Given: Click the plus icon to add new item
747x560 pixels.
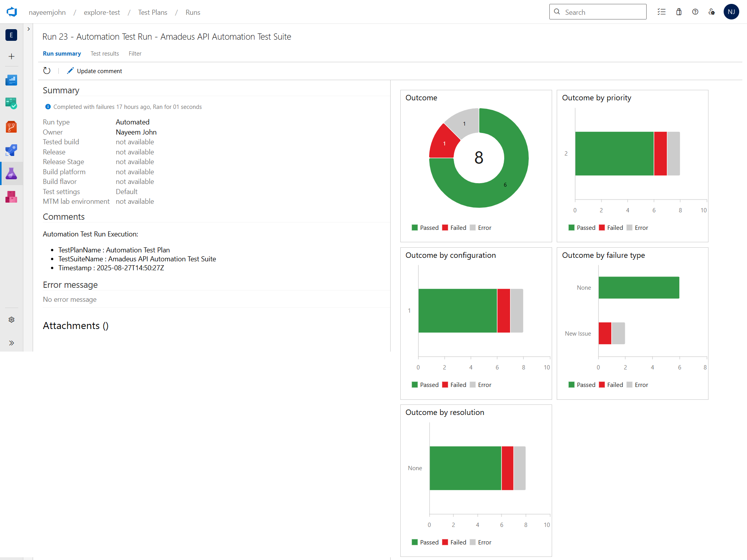Looking at the screenshot, I should coord(11,57).
